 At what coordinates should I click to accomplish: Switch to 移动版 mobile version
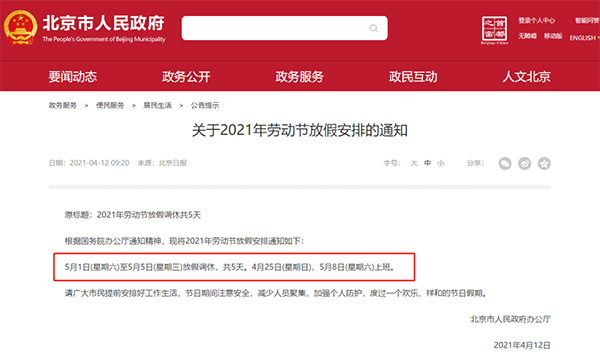tap(553, 36)
